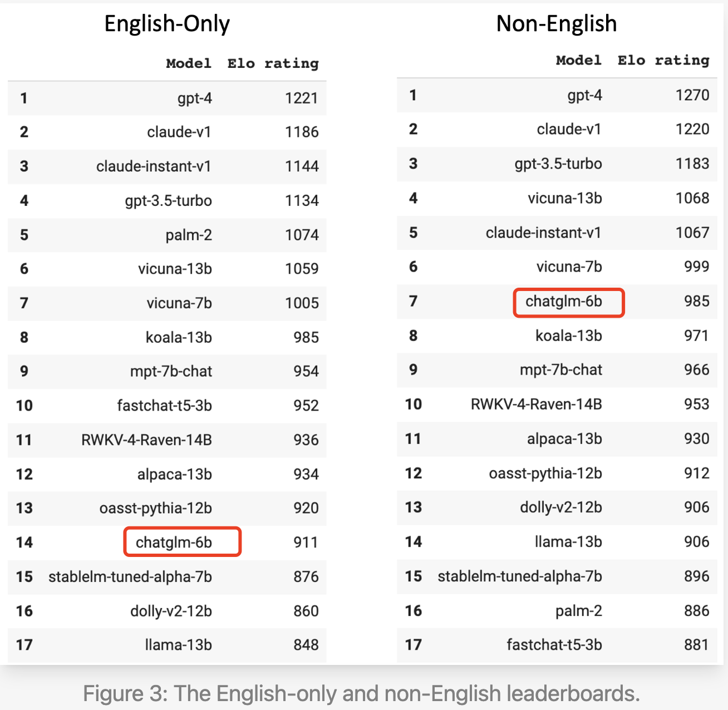Select highlighted chatglm-6b in Non-English table
This screenshot has height=710, width=728.
coord(564,302)
